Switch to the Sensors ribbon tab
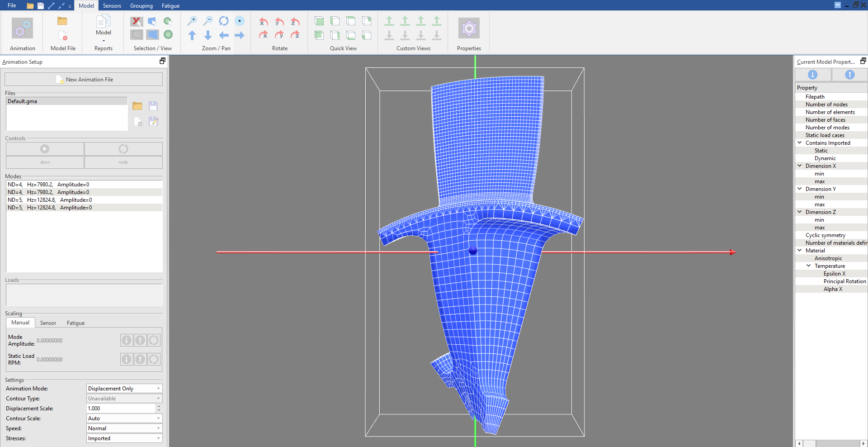 (112, 6)
